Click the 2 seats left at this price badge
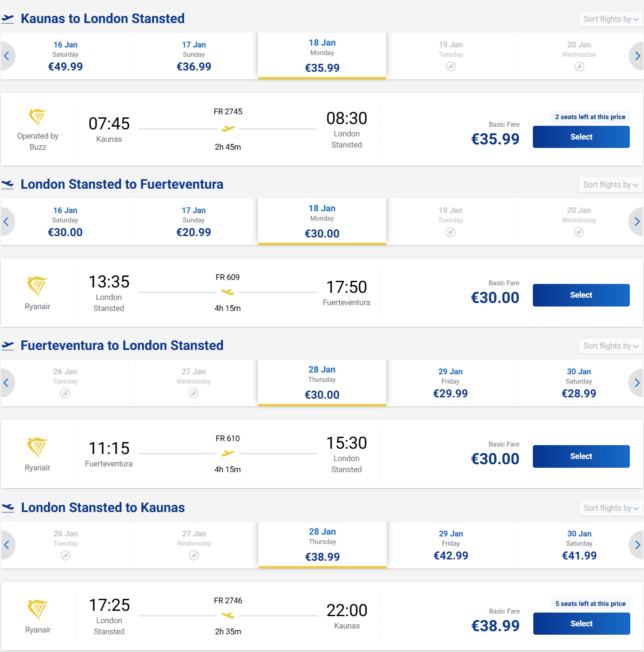The width and height of the screenshot is (644, 652). point(590,117)
